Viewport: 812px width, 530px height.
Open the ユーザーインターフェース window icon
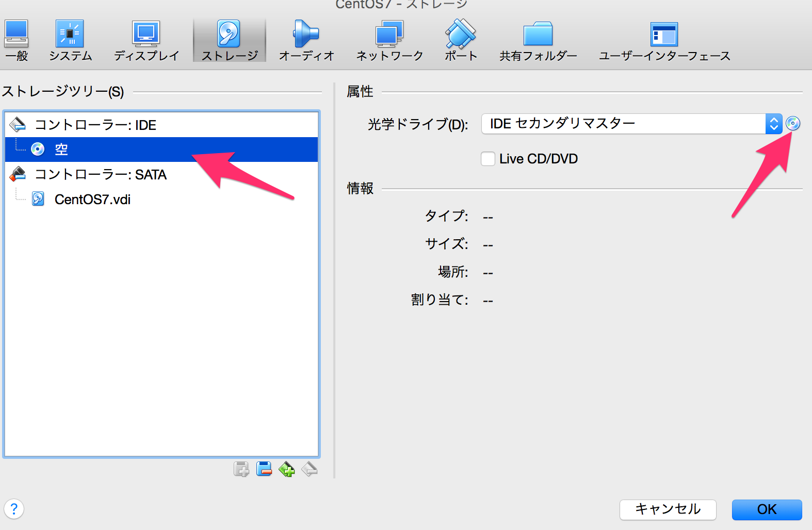[664, 35]
